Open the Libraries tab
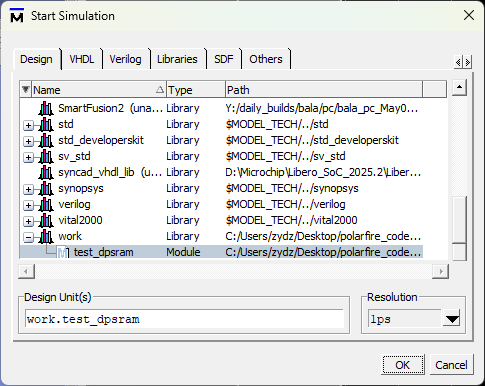The image size is (485, 386). point(177,59)
